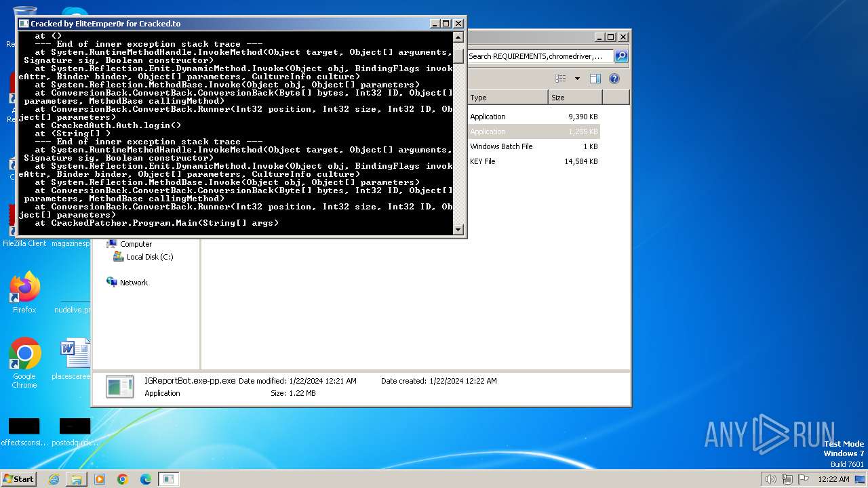Open the Google Chrome desktop shortcut

tap(24, 363)
